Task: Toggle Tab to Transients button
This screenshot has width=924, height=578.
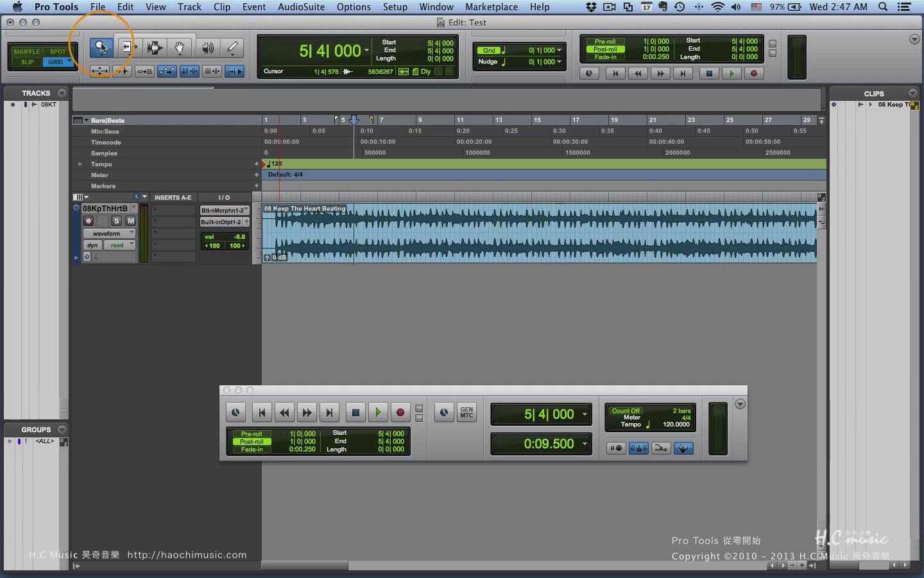Action: [x=123, y=71]
